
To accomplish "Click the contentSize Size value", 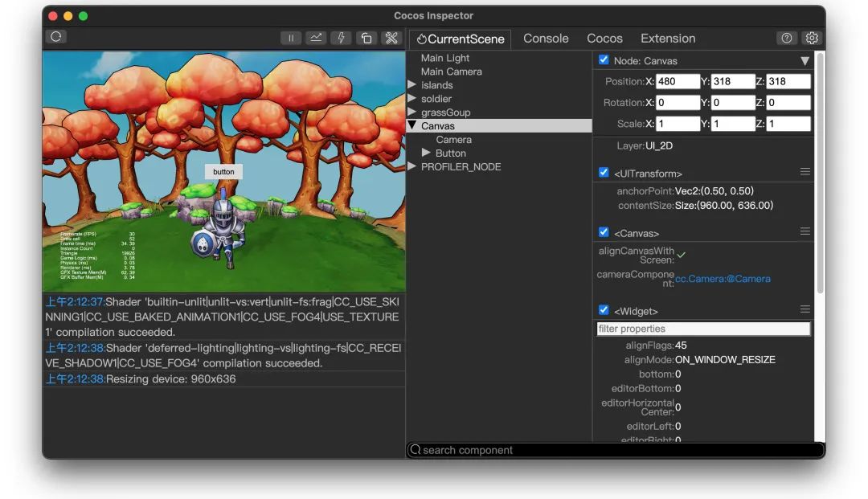I will [x=723, y=205].
